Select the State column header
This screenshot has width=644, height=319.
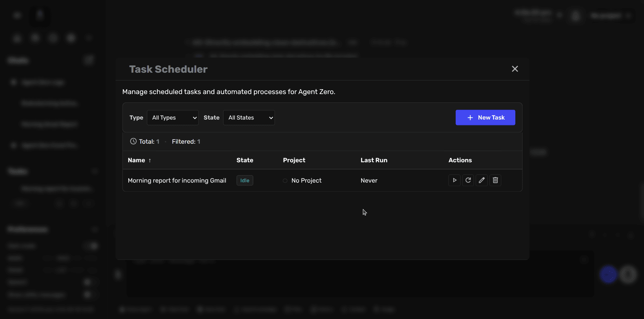coord(245,160)
